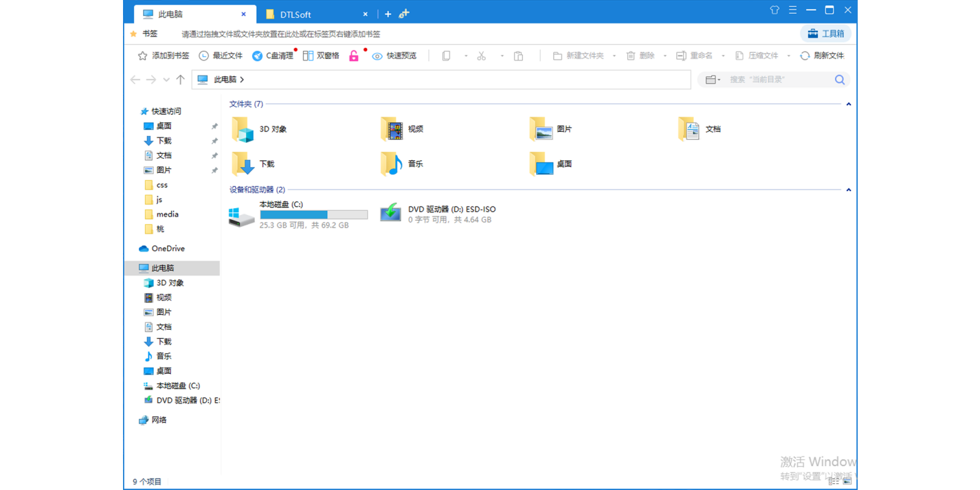Image resolution: width=980 pixels, height=490 pixels.
Task: Create a new folder (新建文件夹)
Action: pyautogui.click(x=578, y=56)
